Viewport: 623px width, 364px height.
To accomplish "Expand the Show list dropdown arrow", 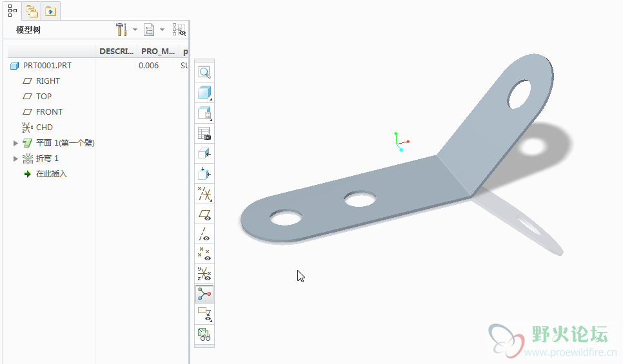I will [162, 30].
